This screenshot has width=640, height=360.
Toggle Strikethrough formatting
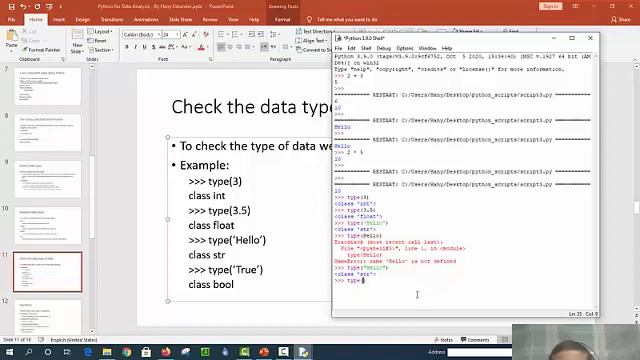tap(162, 47)
